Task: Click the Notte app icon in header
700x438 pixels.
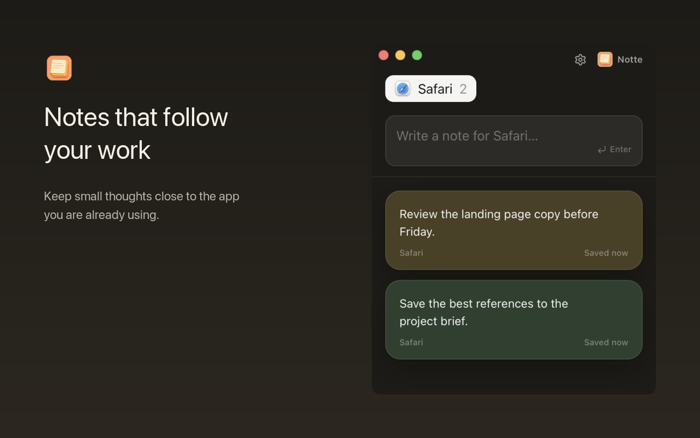Action: point(605,59)
